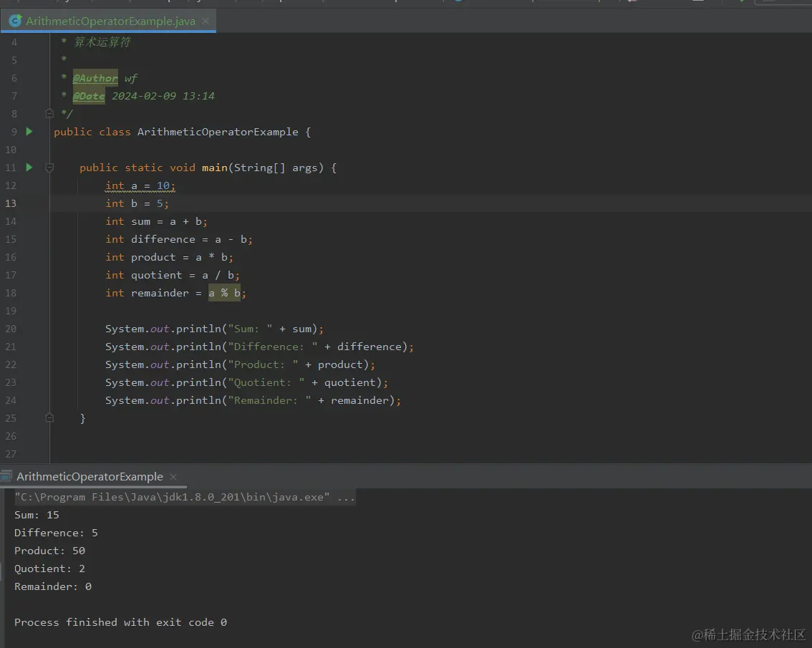Click 'int sum = a + b;' statement
This screenshot has height=648, width=812.
click(x=156, y=221)
